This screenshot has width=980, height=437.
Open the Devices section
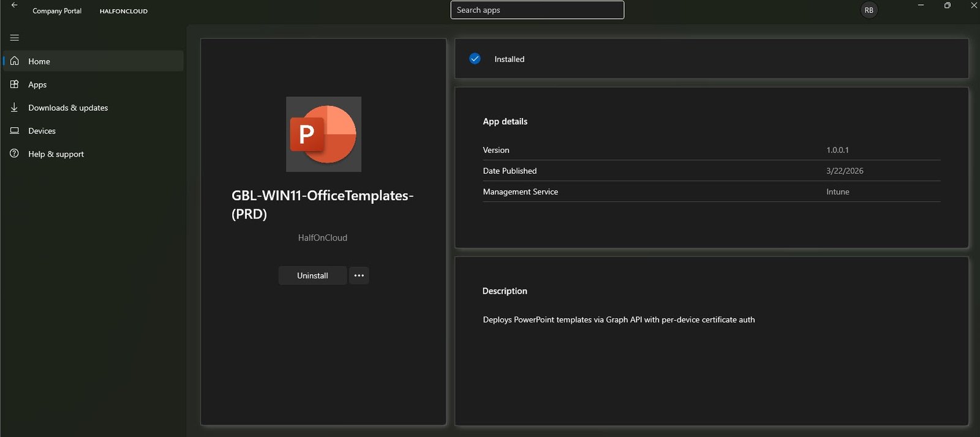coord(42,131)
